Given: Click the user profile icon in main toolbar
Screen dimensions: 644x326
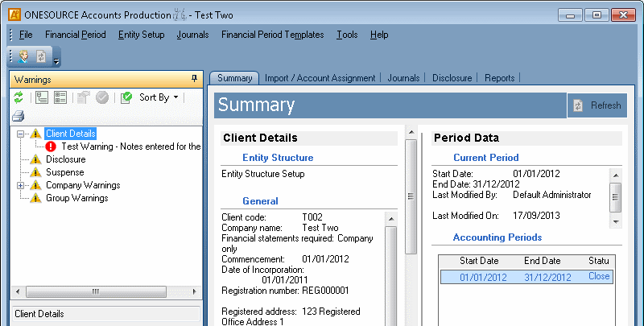Looking at the screenshot, I should [x=23, y=57].
